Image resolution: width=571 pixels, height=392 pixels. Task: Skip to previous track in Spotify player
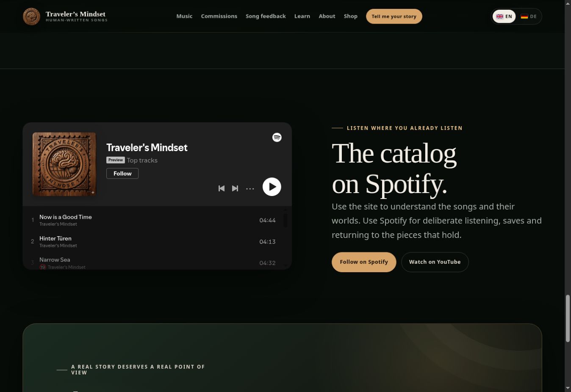(222, 188)
